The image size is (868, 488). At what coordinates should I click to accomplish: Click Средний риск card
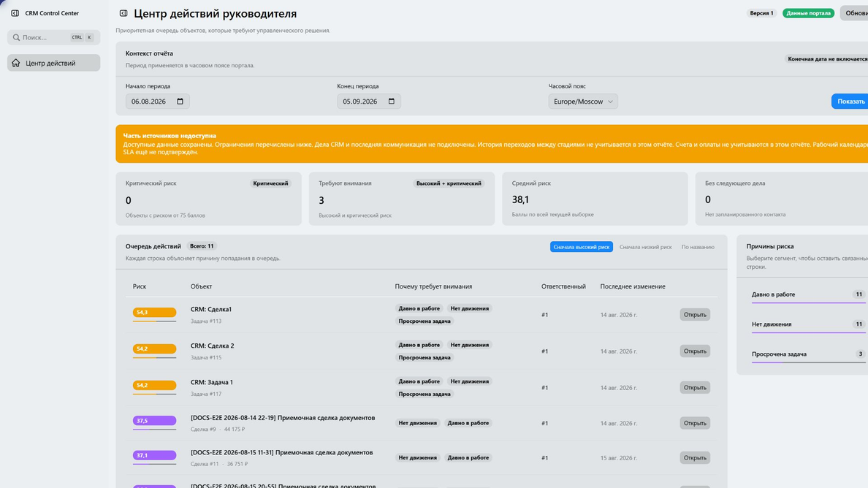[x=595, y=199]
